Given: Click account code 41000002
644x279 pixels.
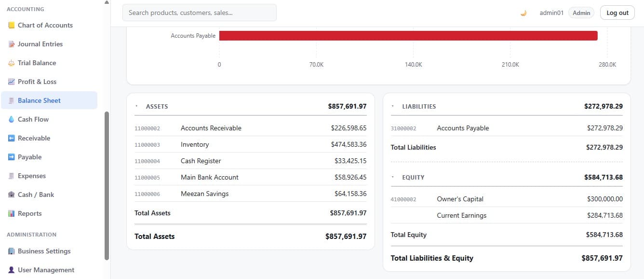Looking at the screenshot, I should click(x=403, y=199).
